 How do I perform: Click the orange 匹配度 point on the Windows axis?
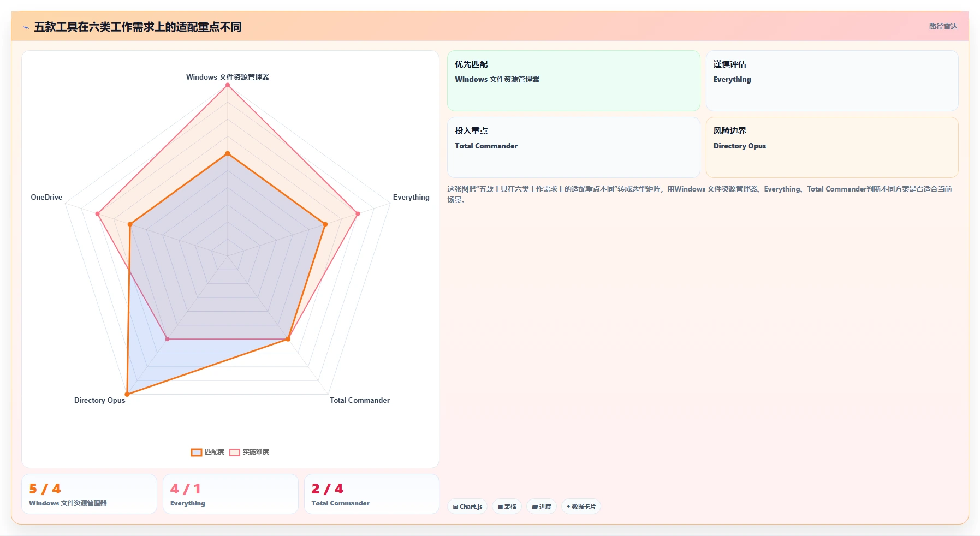228,153
